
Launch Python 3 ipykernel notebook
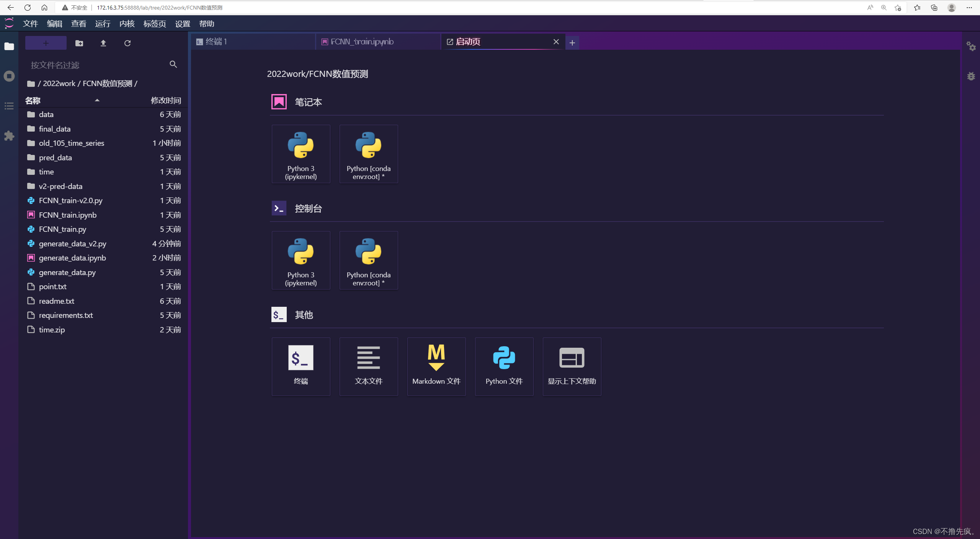pyautogui.click(x=301, y=154)
